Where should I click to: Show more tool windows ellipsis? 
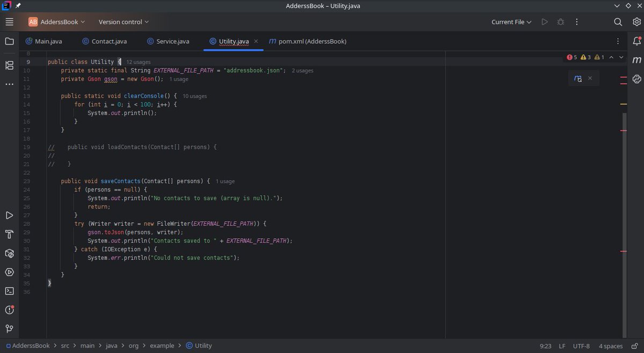[x=9, y=84]
